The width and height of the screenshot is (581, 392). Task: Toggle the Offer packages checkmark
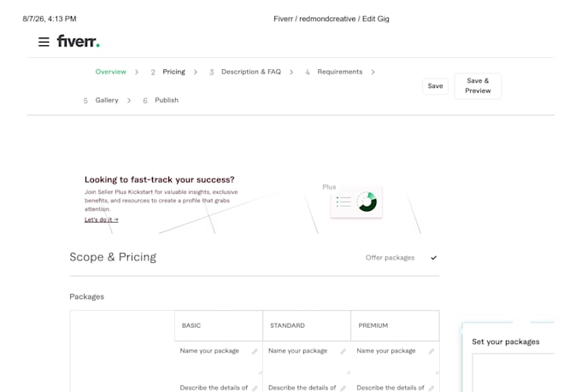(x=433, y=258)
